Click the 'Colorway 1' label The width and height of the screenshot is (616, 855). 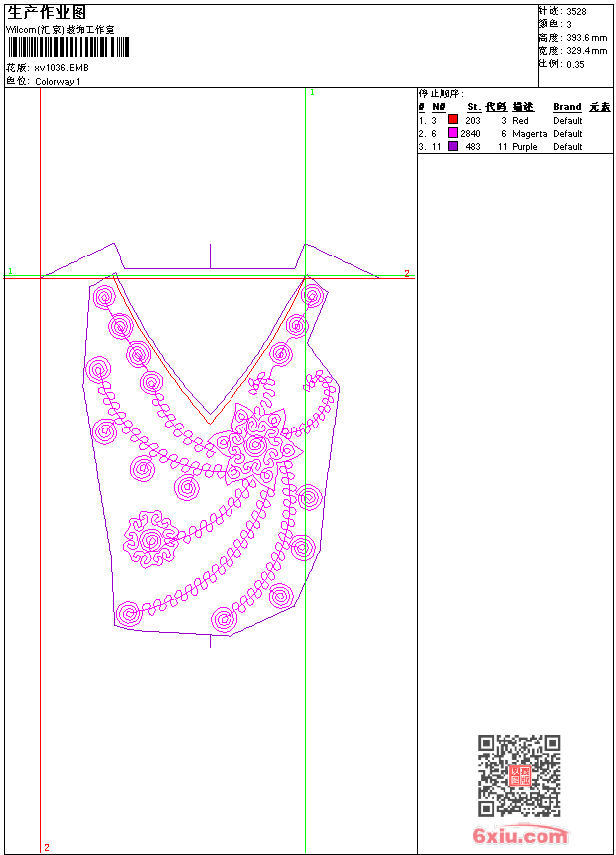pyautogui.click(x=58, y=81)
